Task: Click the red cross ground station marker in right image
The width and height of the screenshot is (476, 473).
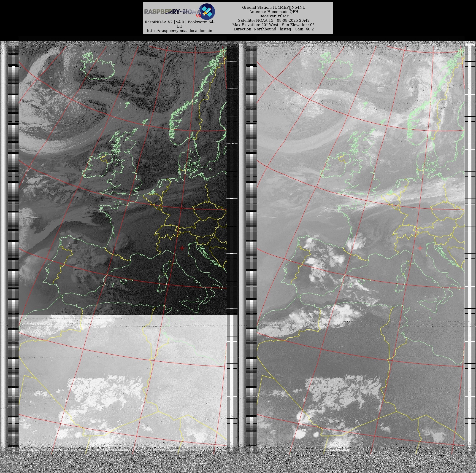Action: tap(420, 248)
